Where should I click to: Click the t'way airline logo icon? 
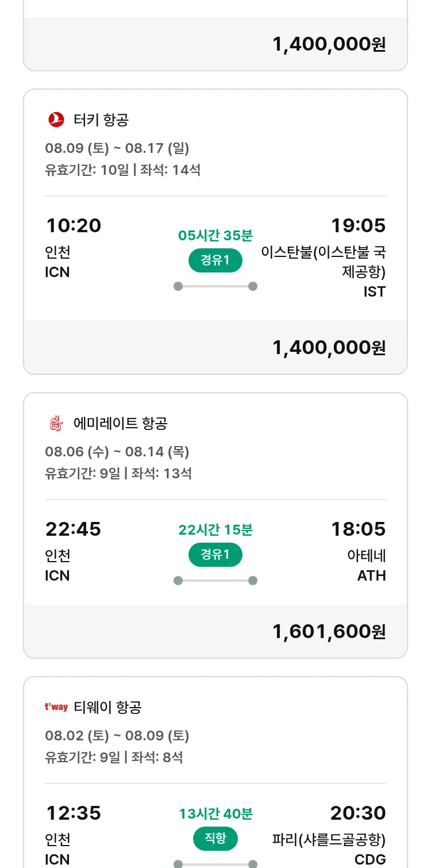(x=56, y=707)
